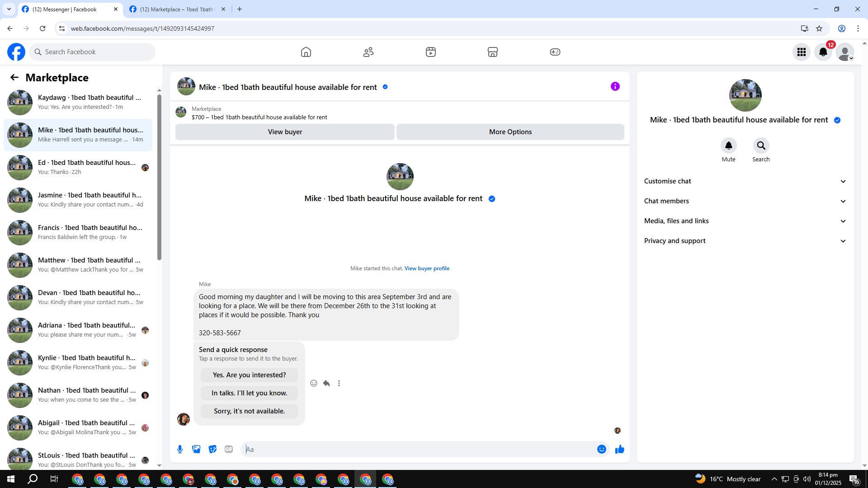The image size is (868, 488).
Task: Send 'Yes. Are you interested?' quick response
Action: click(250, 375)
